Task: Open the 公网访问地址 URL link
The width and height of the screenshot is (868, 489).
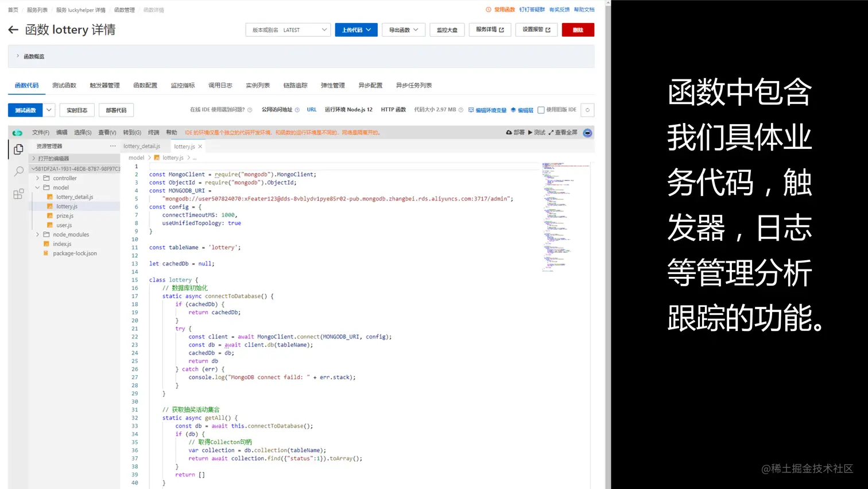Action: (x=312, y=110)
